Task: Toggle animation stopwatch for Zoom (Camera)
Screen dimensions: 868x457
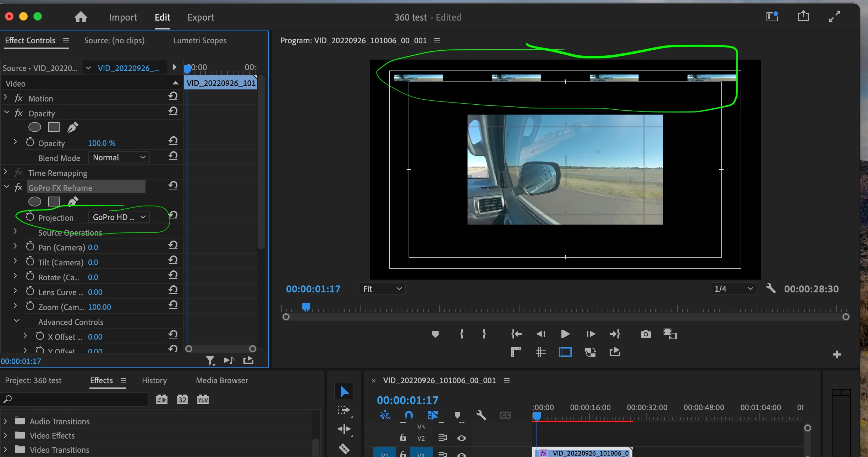Action: pos(30,306)
